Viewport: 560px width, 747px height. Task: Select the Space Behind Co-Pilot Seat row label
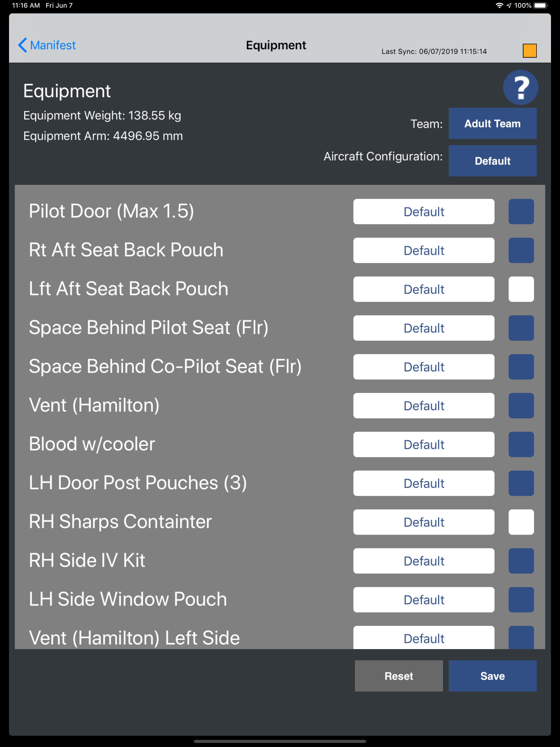[x=165, y=366]
